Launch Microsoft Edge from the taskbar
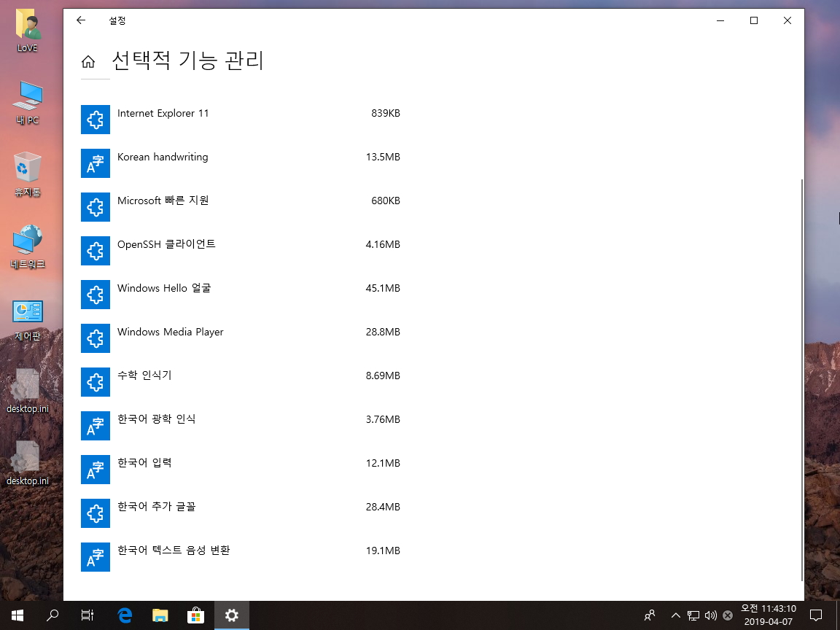 (125, 615)
